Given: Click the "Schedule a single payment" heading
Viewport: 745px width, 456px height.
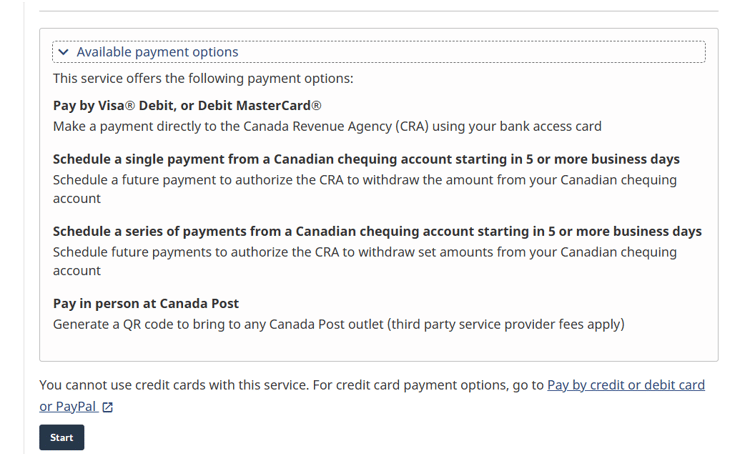Looking at the screenshot, I should [366, 159].
